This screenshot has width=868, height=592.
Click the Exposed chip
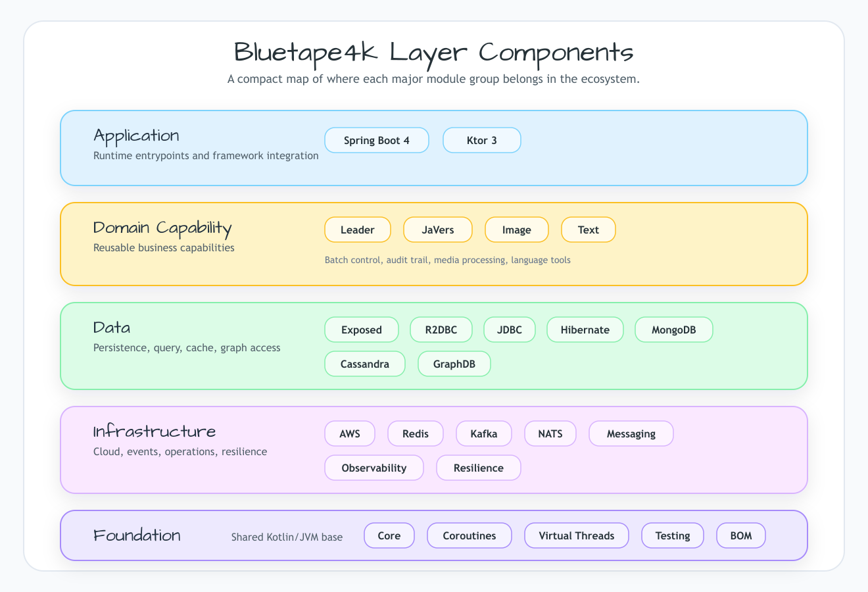362,330
